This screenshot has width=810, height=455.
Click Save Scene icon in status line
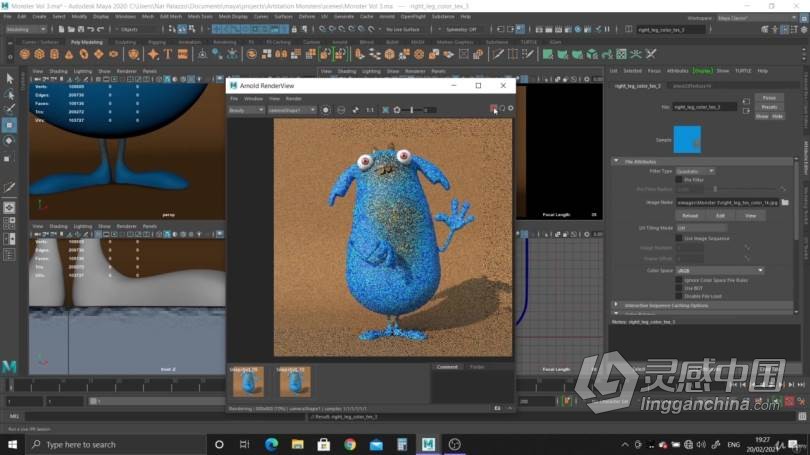[80, 29]
